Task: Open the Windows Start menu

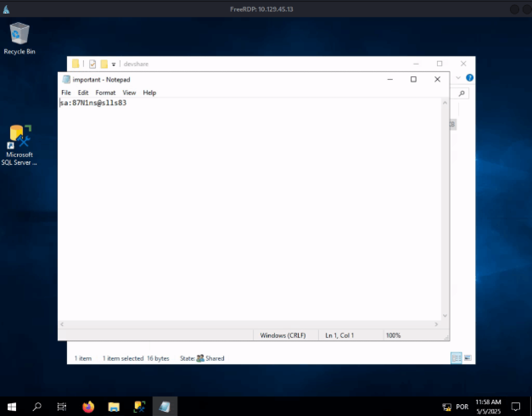Action: click(x=12, y=407)
